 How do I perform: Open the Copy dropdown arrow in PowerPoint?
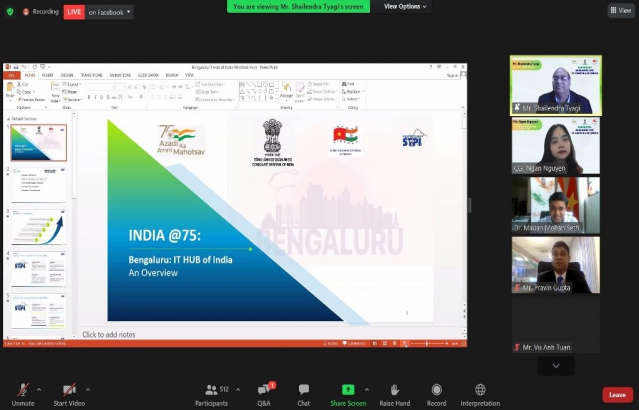point(33,92)
